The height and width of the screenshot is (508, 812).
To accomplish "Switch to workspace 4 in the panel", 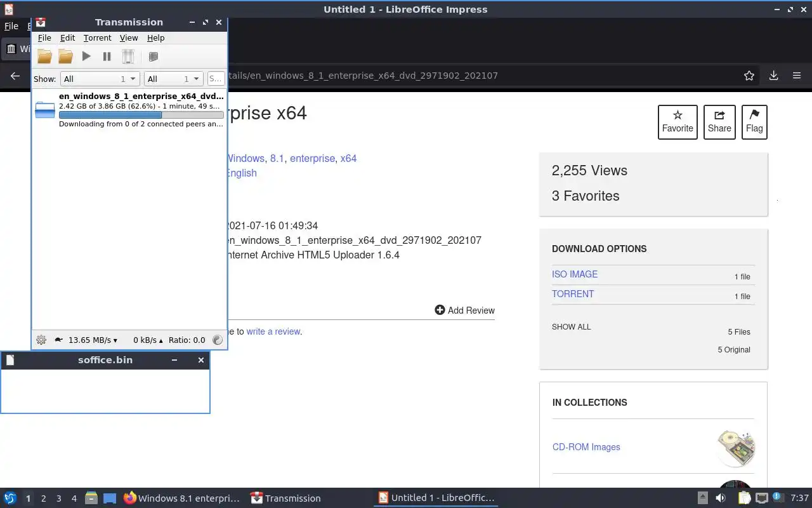I will coord(74,498).
